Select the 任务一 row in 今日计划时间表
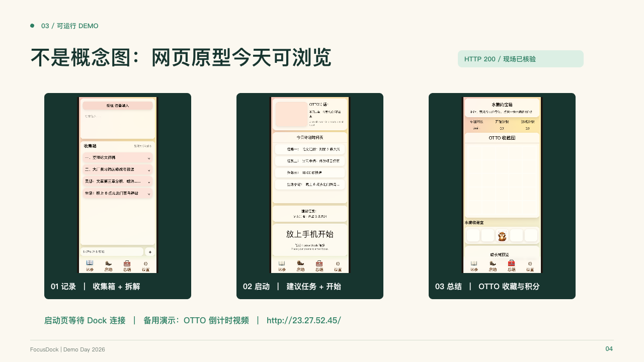Image resolution: width=644 pixels, height=362 pixels. tap(310, 149)
